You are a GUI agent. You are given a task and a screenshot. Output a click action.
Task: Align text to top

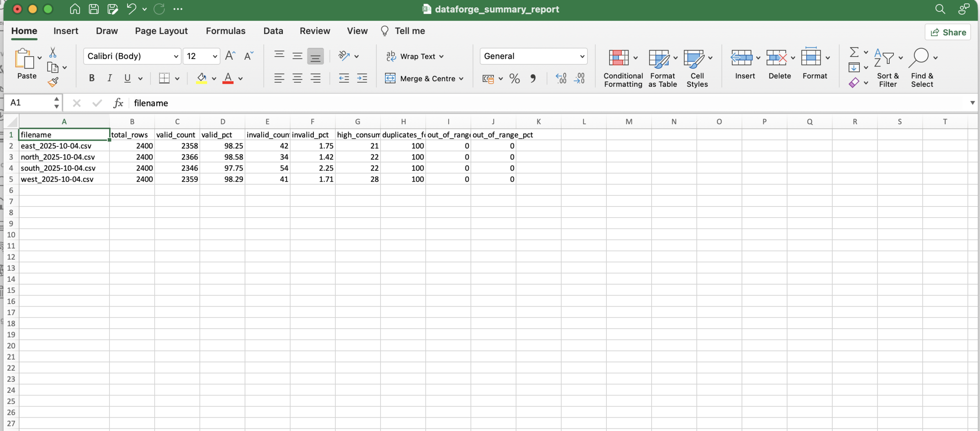coord(279,56)
